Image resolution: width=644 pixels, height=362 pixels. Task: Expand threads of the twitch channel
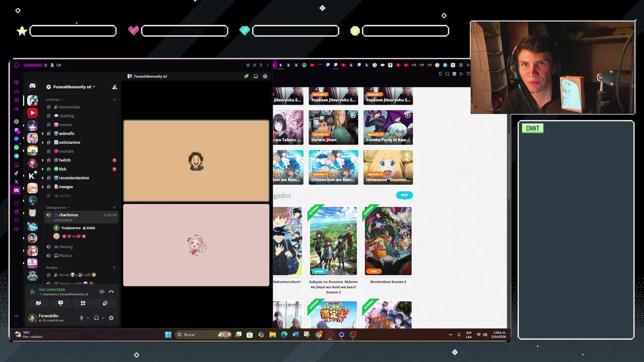[x=42, y=160]
